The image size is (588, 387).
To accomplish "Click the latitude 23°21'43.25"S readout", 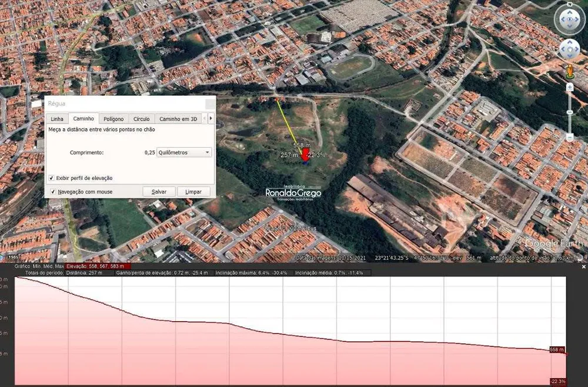I will 392,258.
